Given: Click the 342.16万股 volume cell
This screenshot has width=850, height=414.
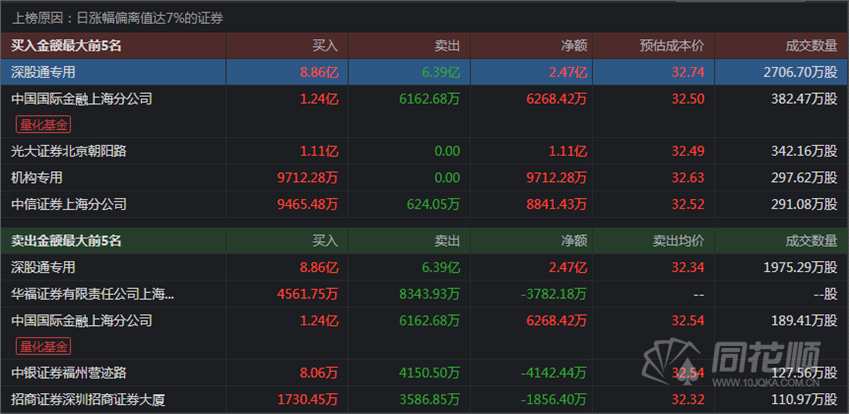Looking at the screenshot, I should 804,151.
